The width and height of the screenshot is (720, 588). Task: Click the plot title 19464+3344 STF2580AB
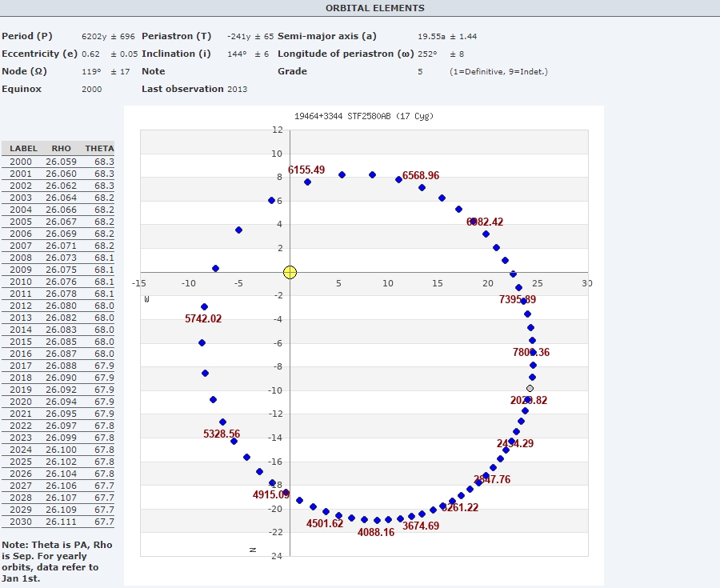point(364,116)
